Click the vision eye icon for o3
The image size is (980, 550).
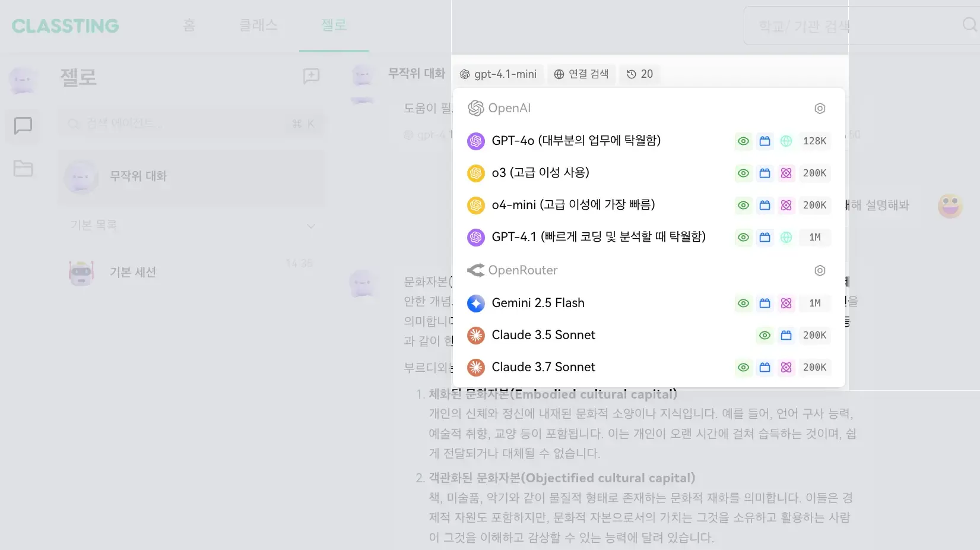pyautogui.click(x=743, y=173)
